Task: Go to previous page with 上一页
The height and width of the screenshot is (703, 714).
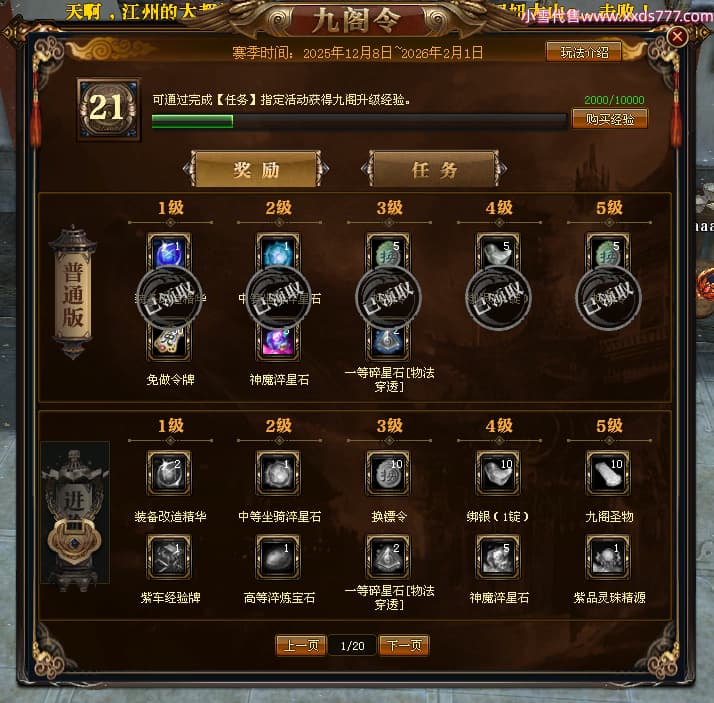Action: point(301,645)
